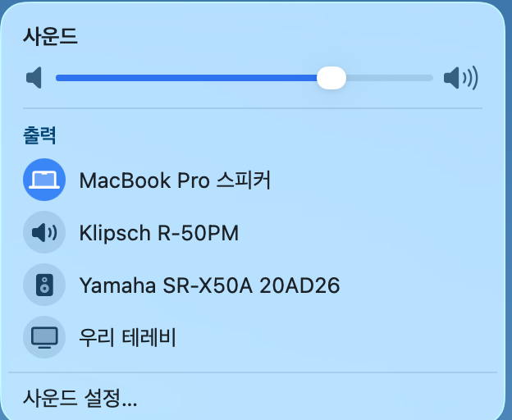The height and width of the screenshot is (420, 512).
Task: Click the 출력 section header
Action: [x=39, y=135]
